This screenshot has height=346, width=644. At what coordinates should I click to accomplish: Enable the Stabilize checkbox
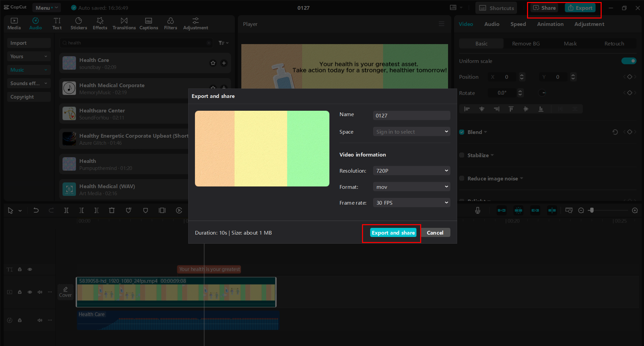[x=461, y=155]
